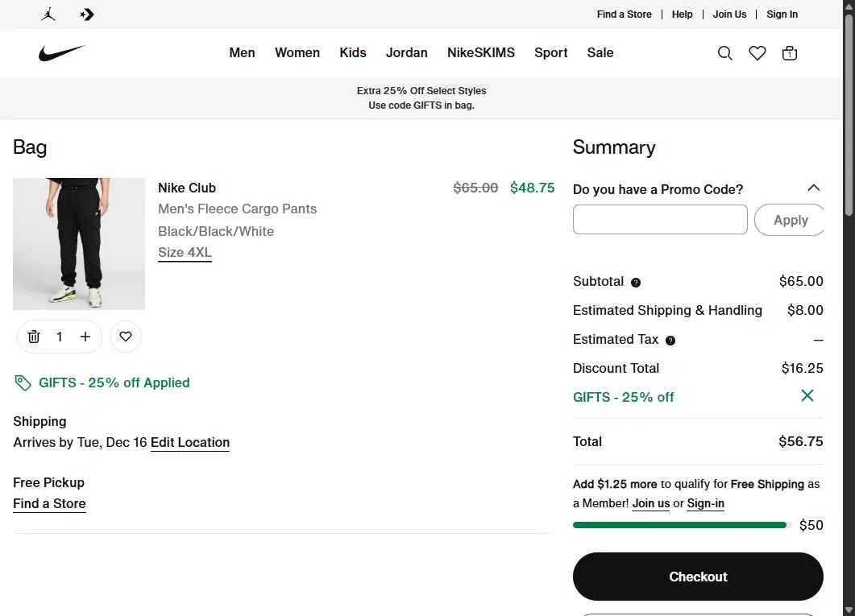Click Join us in free shipping message

point(651,503)
